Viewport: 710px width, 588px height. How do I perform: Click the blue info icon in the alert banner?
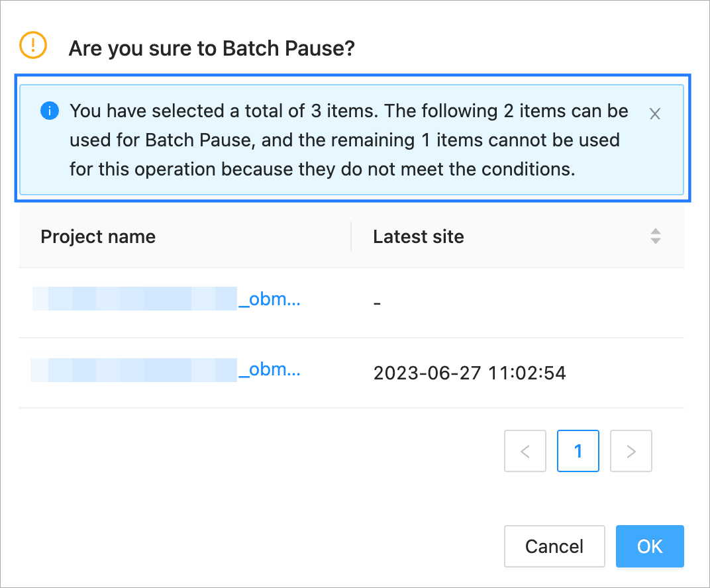coord(49,111)
